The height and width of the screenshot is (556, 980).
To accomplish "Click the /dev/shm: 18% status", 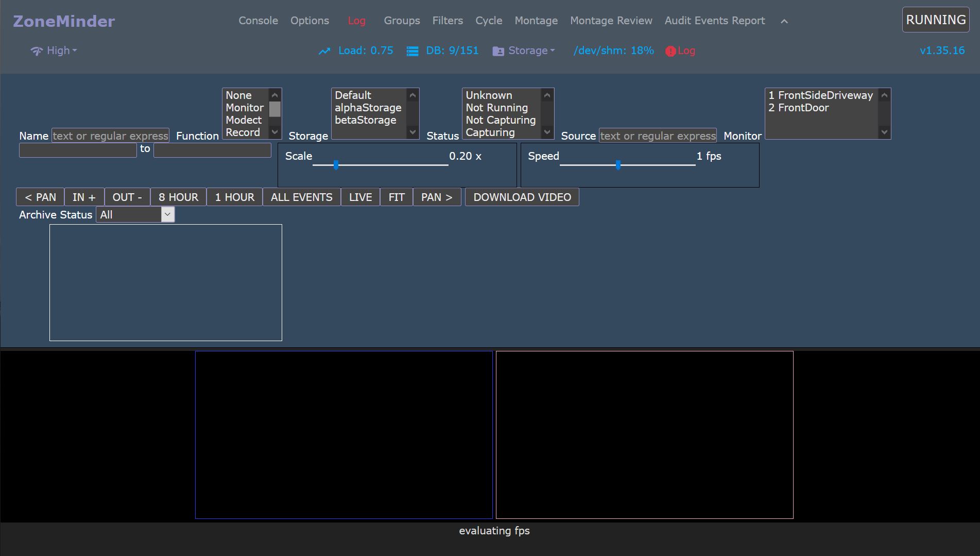I will [614, 50].
